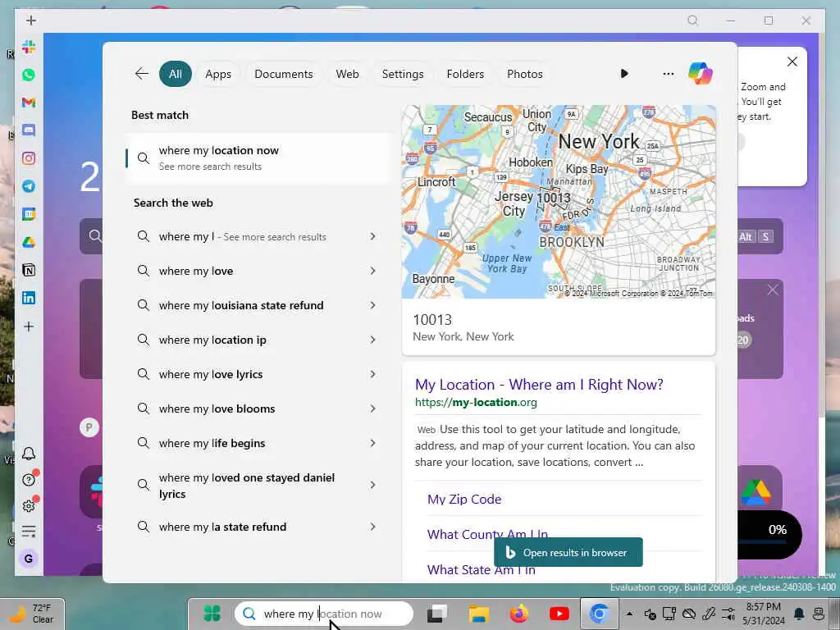Open Telegram in the browser sidebar
The height and width of the screenshot is (630, 840).
(x=29, y=186)
